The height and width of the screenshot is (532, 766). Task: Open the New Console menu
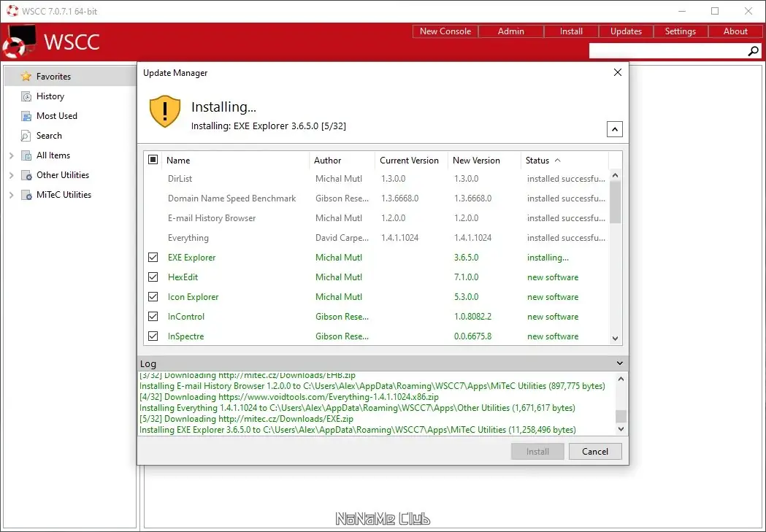tap(445, 31)
